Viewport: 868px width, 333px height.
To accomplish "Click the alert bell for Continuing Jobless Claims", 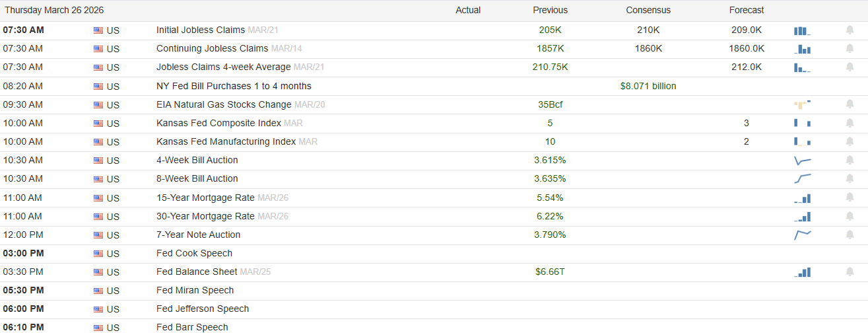I will point(850,49).
